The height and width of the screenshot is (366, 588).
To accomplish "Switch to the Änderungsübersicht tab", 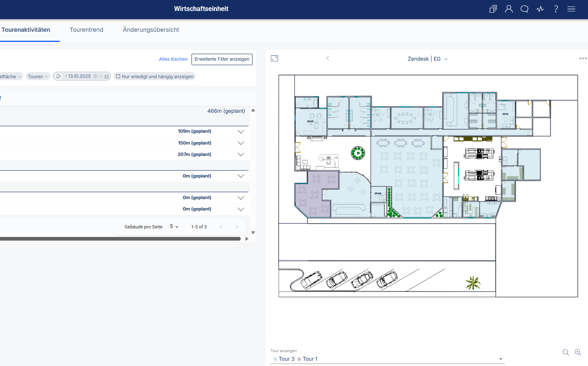I will 151,30.
